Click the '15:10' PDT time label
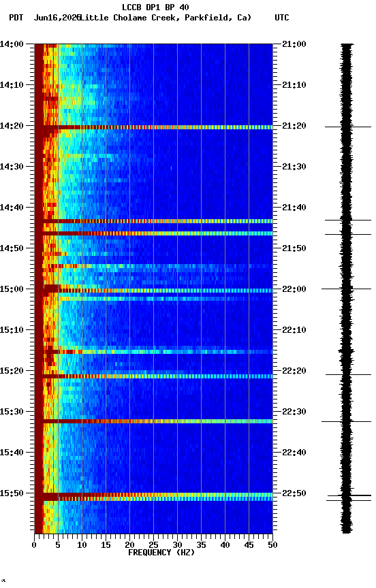Screen dimensions: 376x588 [x=12, y=330]
